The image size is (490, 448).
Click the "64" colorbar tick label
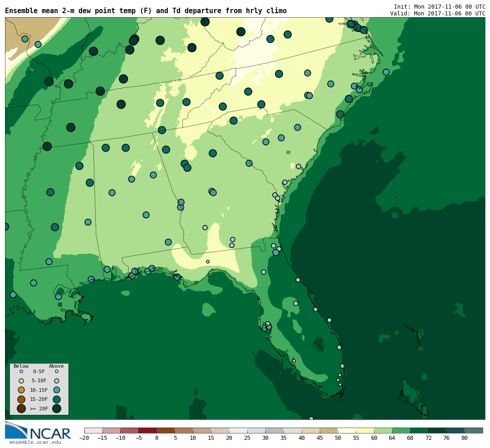coord(392,438)
